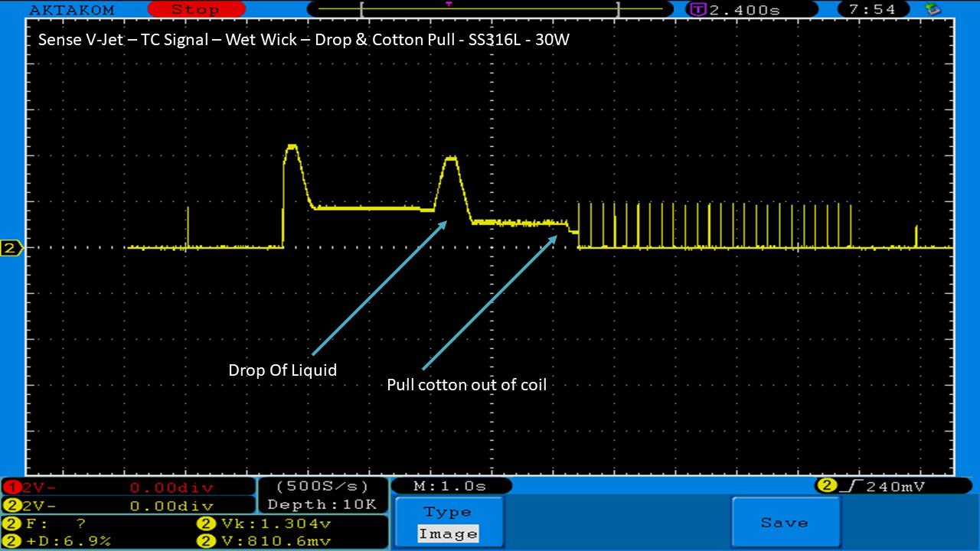Click the channel 2 frequency measurement readout
This screenshot has height=551, width=980.
click(46, 524)
